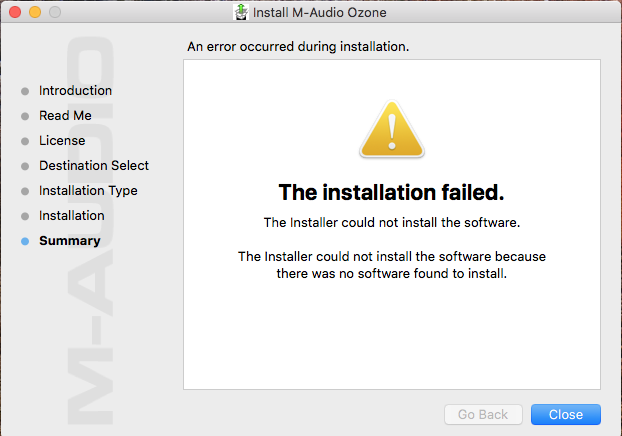
Task: Click the blue Close button
Action: click(x=566, y=415)
